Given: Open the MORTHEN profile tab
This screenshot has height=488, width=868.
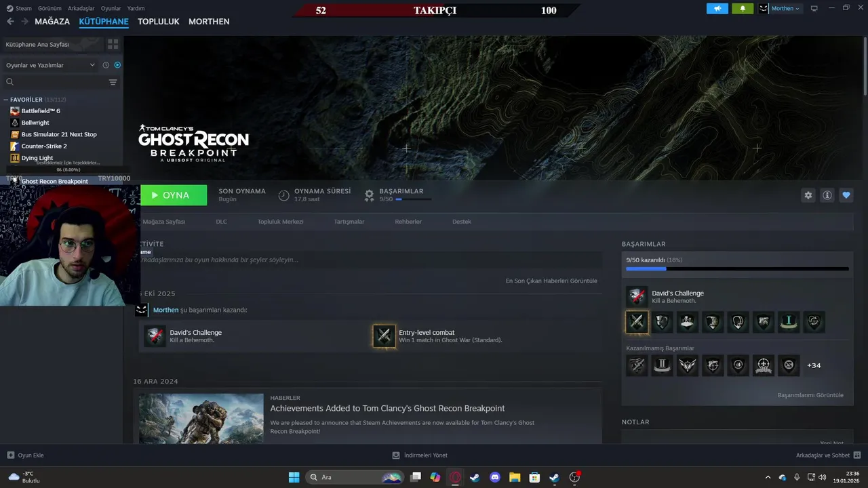Looking at the screenshot, I should 209,22.
